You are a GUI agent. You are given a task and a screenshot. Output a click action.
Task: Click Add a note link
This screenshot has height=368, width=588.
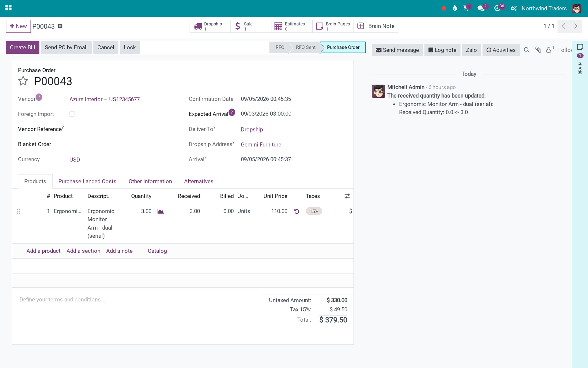point(119,251)
